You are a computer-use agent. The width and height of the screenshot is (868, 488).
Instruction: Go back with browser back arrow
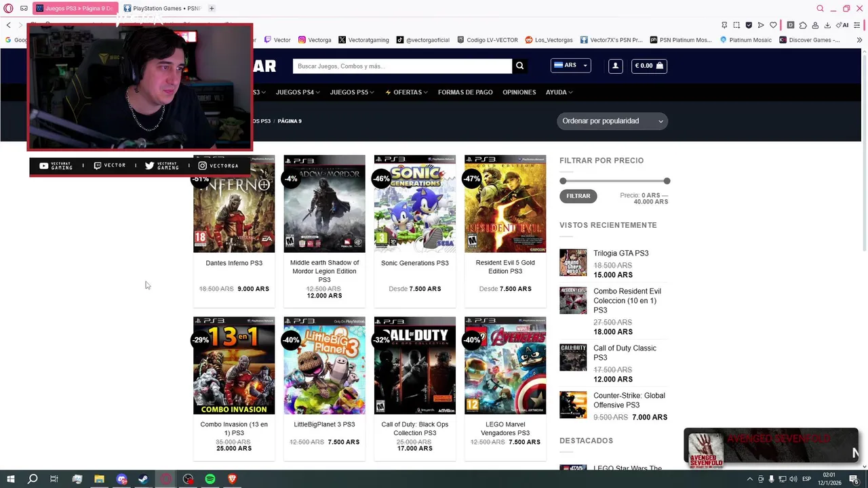pyautogui.click(x=9, y=25)
